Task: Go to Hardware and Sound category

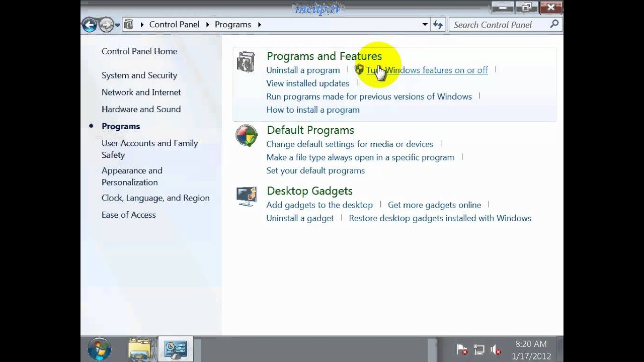Action: point(141,109)
